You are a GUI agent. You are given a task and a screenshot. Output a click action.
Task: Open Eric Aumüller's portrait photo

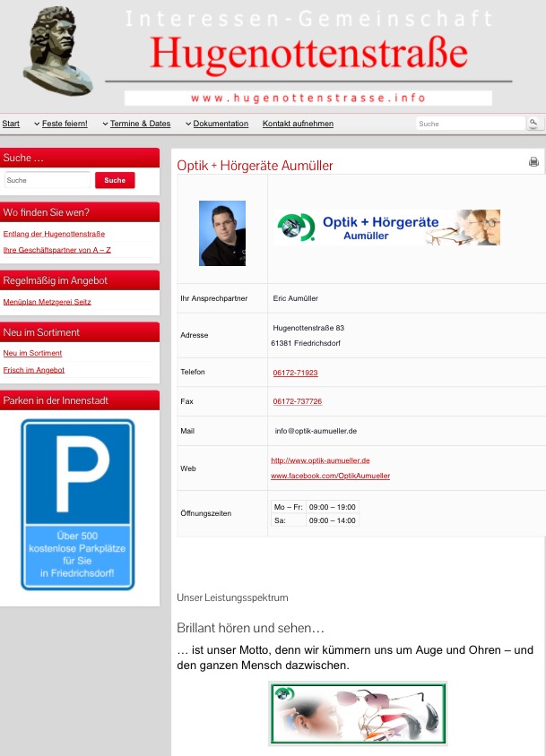pyautogui.click(x=222, y=233)
